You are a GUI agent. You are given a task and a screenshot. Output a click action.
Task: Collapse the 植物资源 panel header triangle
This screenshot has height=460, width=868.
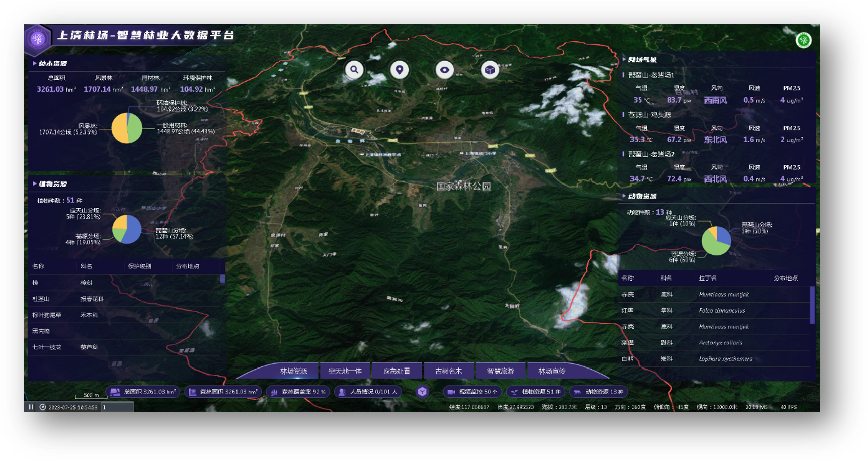pos(34,184)
